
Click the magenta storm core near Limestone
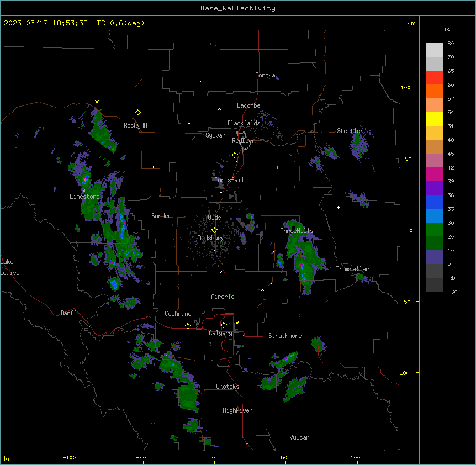[85, 181]
